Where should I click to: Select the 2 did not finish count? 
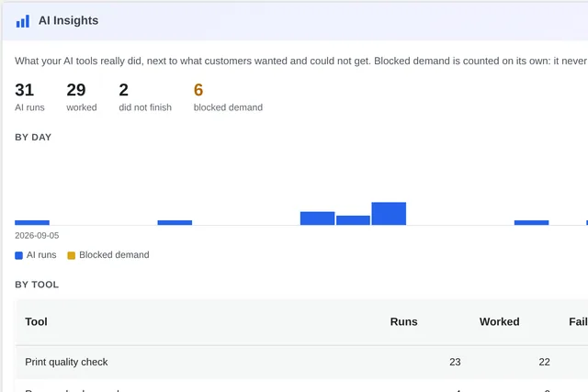point(124,90)
